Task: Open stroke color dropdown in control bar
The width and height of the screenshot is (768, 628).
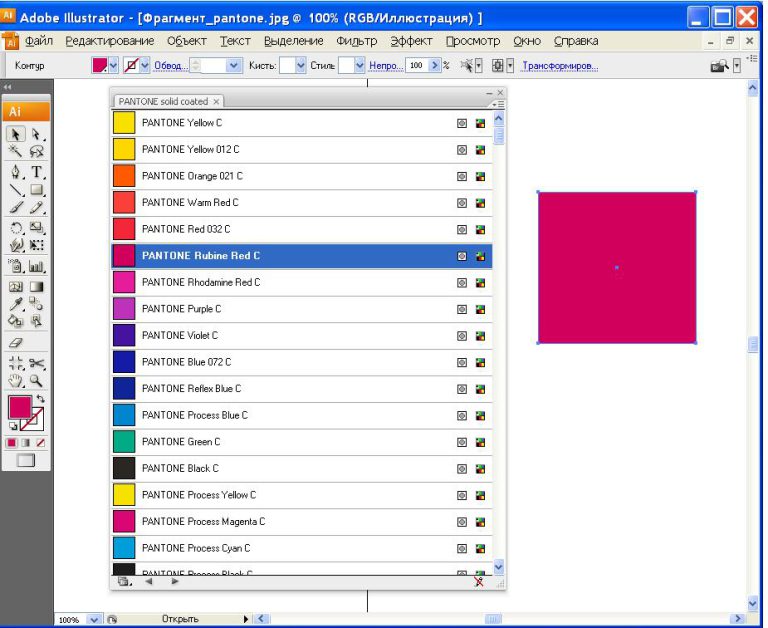Action: coord(145,66)
